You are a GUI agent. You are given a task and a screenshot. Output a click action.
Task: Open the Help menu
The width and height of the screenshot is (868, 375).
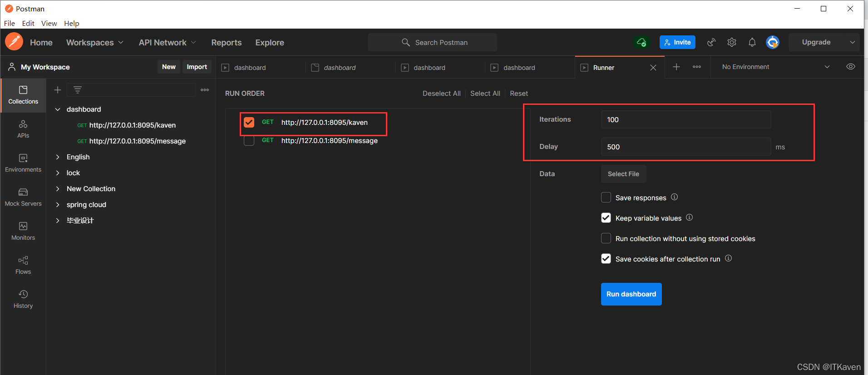pyautogui.click(x=71, y=23)
